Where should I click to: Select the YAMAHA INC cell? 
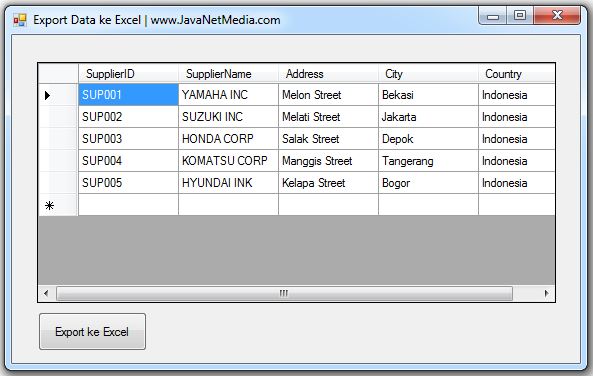[x=228, y=95]
